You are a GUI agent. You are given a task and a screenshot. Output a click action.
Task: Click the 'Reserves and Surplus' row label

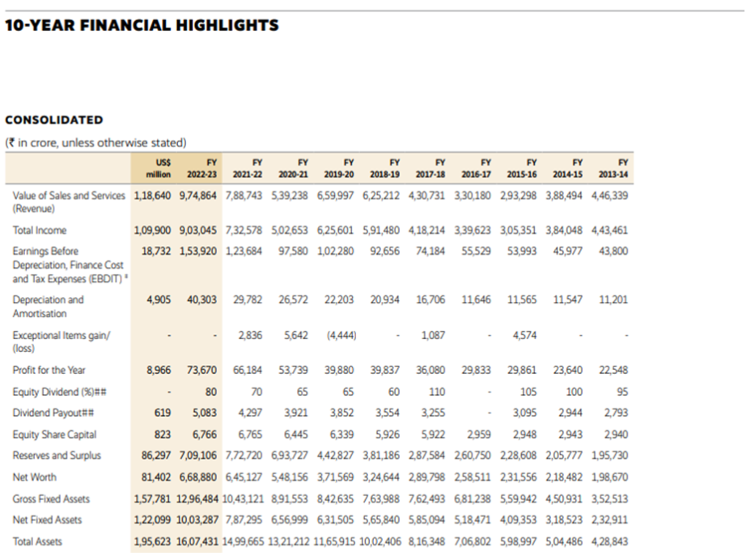(x=57, y=456)
